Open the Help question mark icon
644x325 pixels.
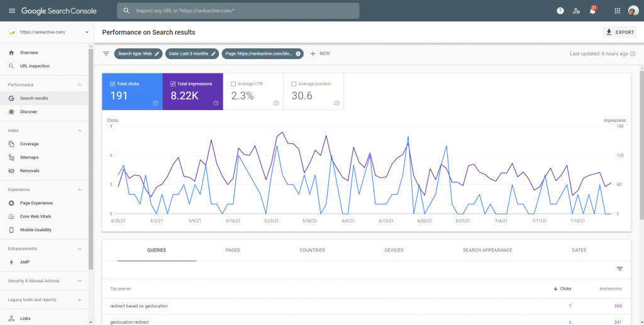(x=560, y=11)
